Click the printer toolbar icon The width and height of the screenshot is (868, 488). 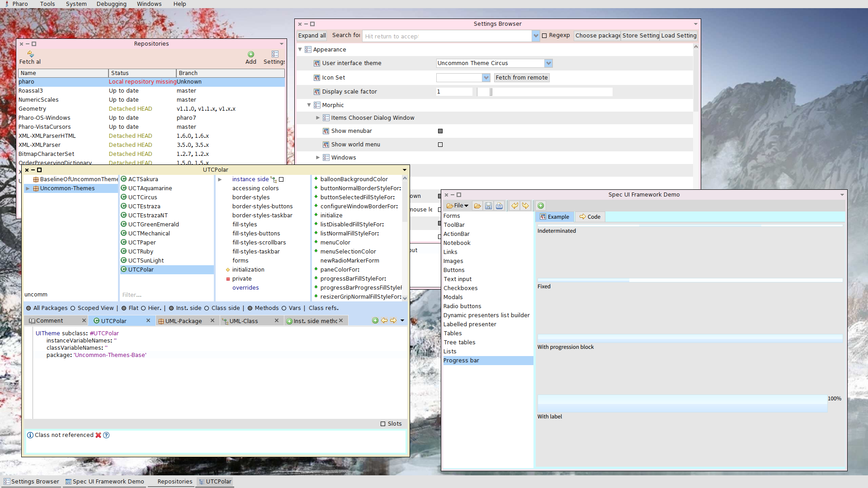pyautogui.click(x=499, y=206)
